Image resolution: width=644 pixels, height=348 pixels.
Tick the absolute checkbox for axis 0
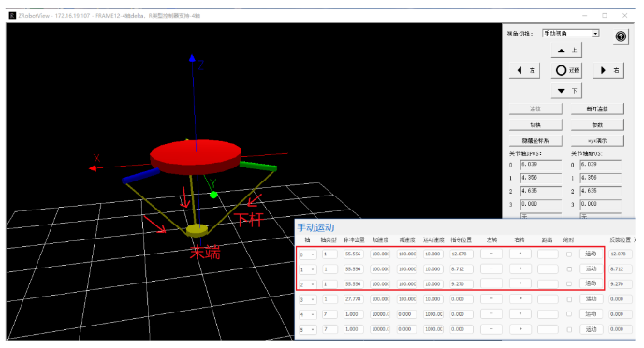coord(569,254)
